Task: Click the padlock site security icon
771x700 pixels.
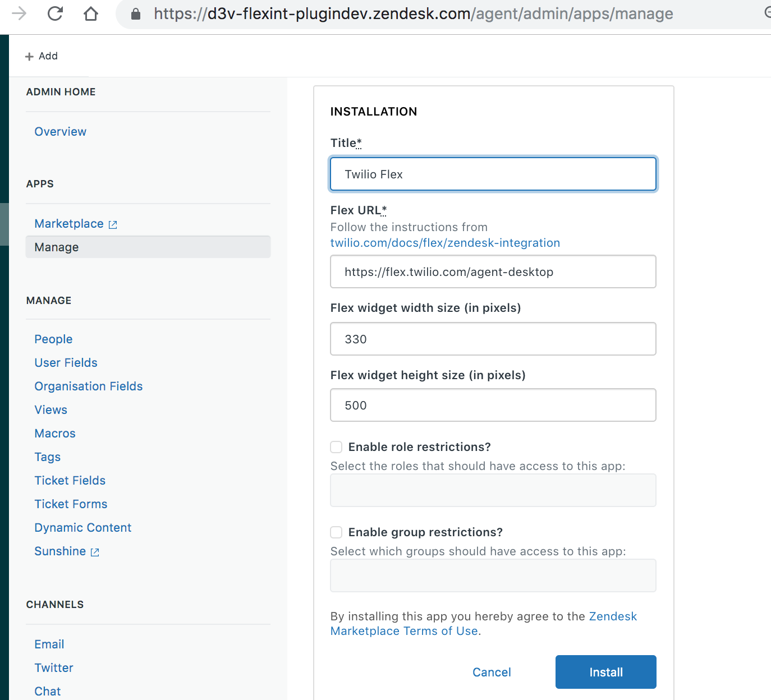Action: click(x=135, y=13)
